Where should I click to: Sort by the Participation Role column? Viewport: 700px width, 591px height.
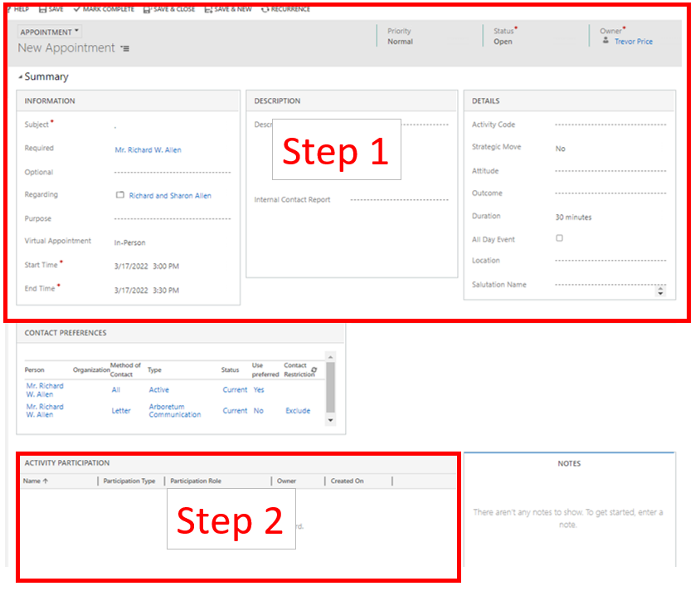tap(196, 481)
